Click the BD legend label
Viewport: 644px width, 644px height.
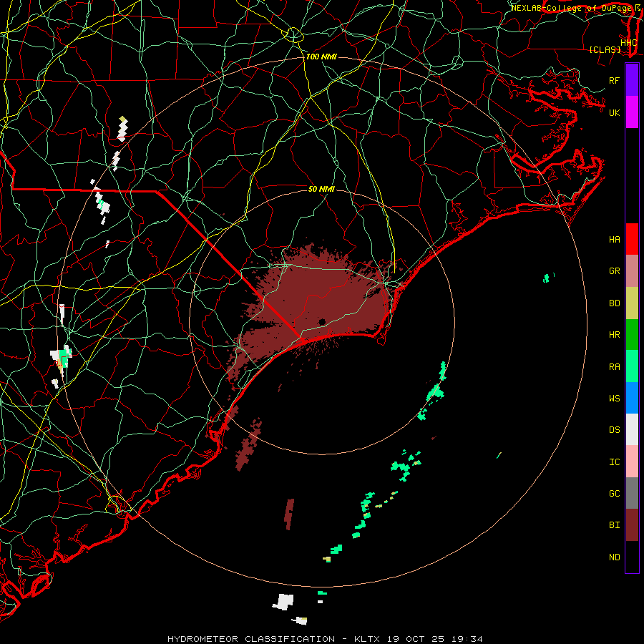point(614,303)
